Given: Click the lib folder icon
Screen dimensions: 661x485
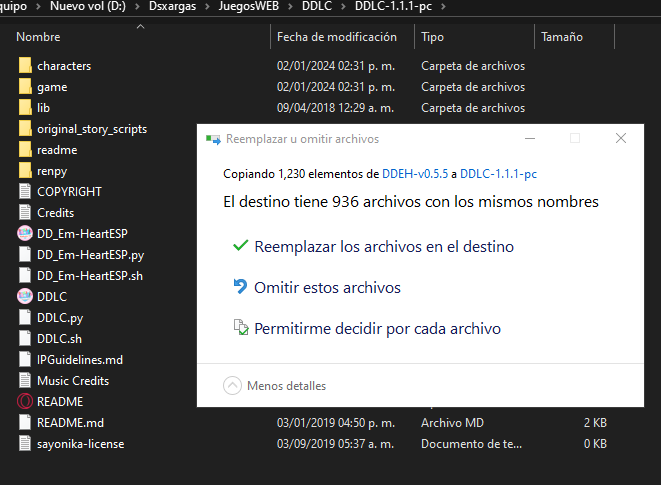Looking at the screenshot, I should [25, 108].
